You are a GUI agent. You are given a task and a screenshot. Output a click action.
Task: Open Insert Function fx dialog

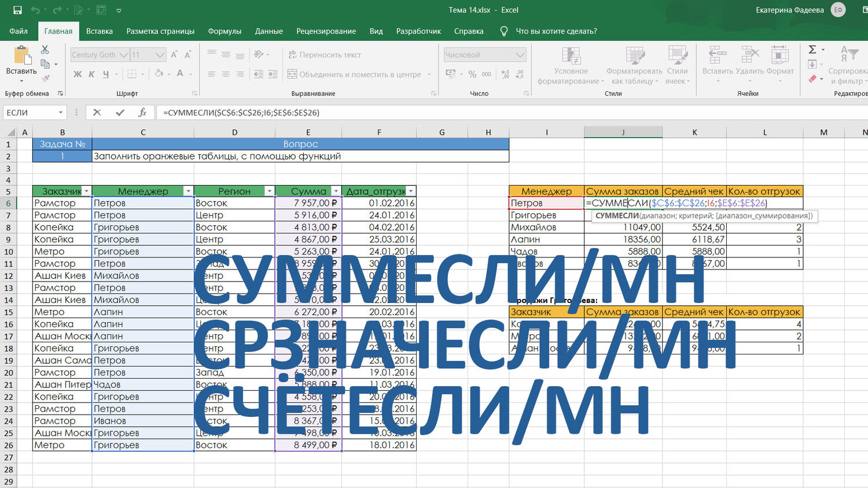click(x=142, y=113)
